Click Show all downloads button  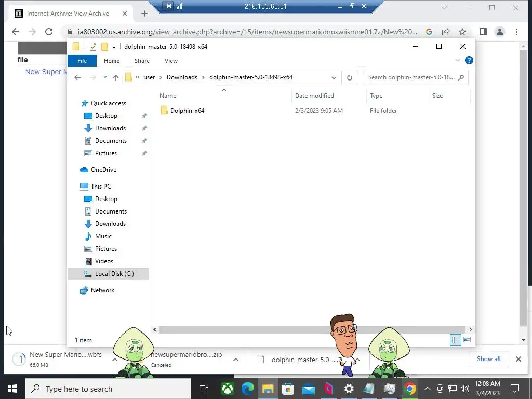pyautogui.click(x=488, y=360)
